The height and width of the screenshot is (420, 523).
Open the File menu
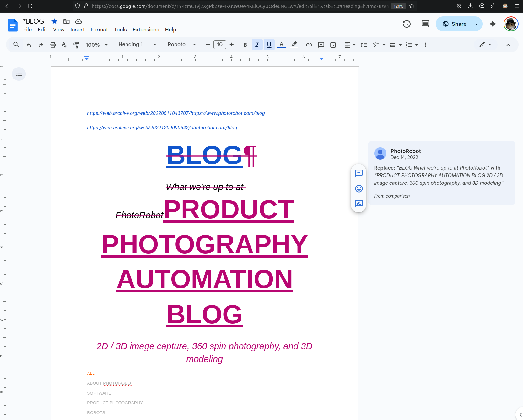[x=27, y=30]
